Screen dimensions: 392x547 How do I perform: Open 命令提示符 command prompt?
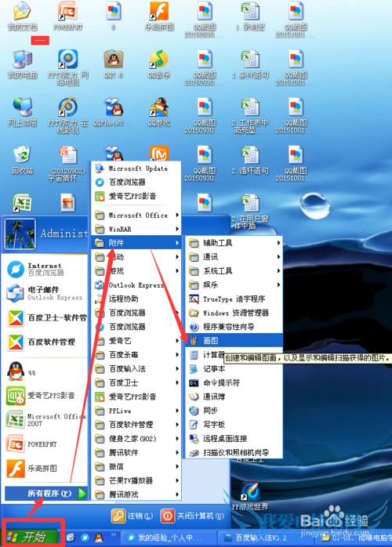point(234,382)
